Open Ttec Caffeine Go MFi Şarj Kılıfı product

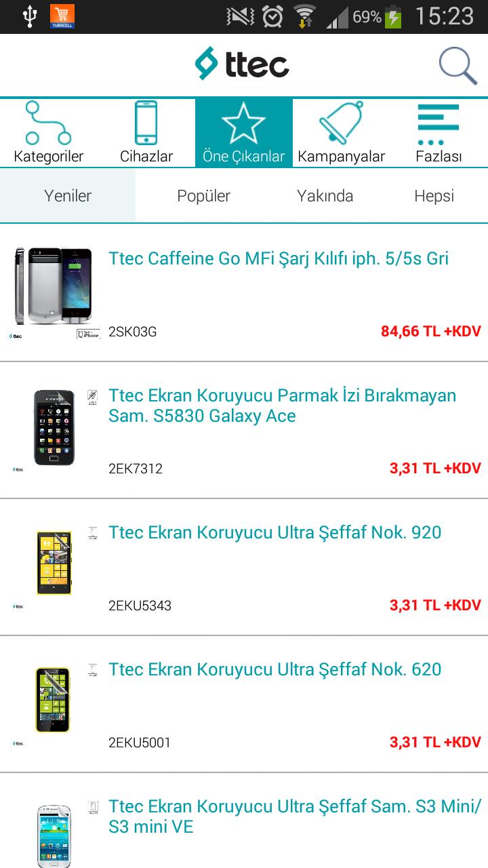279,258
